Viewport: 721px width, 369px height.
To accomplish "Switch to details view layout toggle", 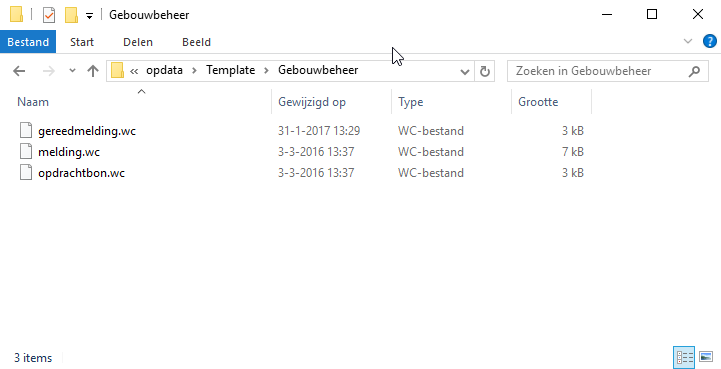I will tap(684, 357).
